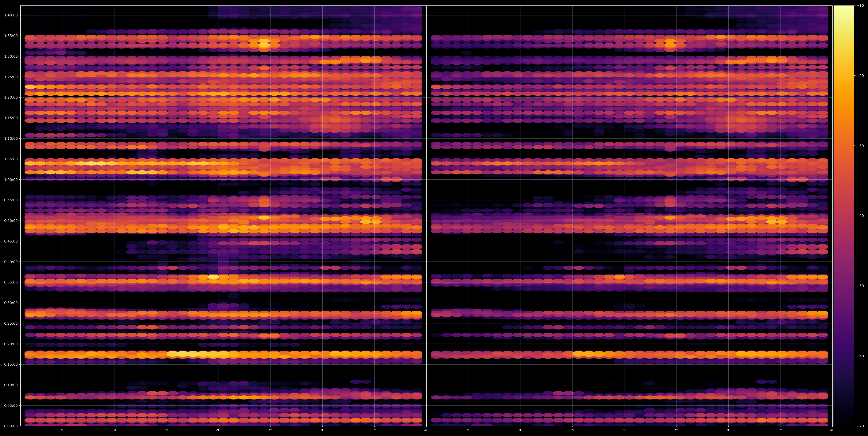Choose x-axis label 40 of the right plot

832,430
